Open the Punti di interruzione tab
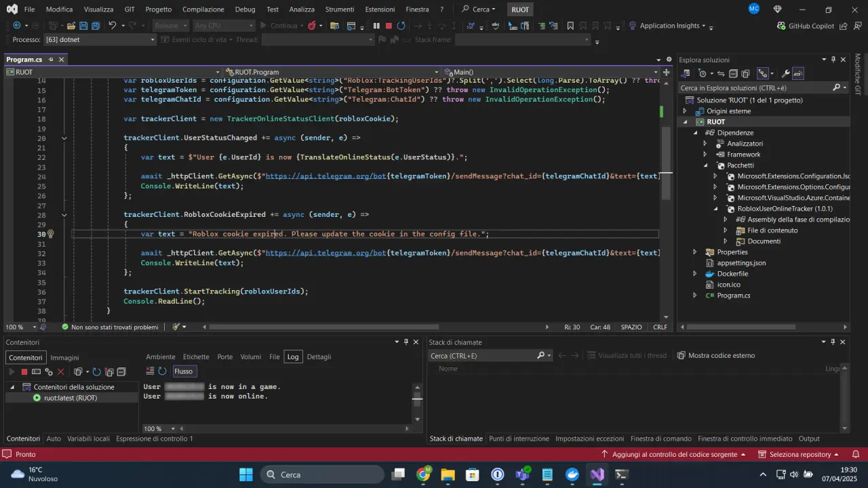This screenshot has height=488, width=868. [519, 439]
